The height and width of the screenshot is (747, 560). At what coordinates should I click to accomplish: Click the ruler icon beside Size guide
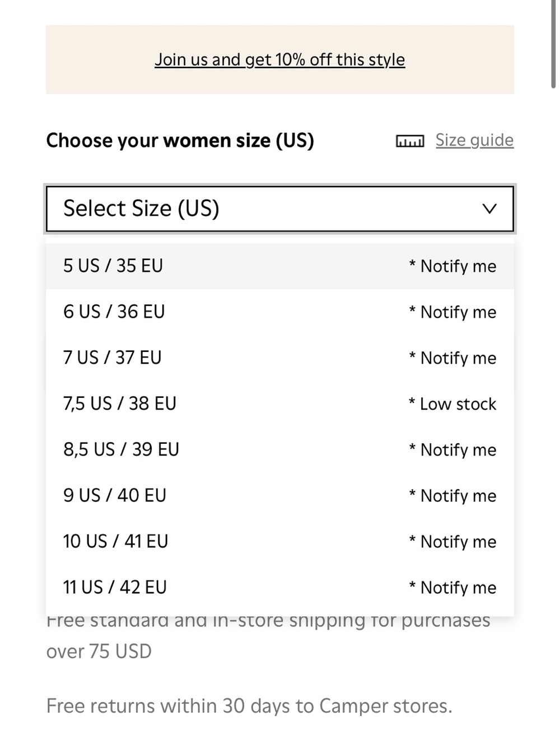click(410, 141)
